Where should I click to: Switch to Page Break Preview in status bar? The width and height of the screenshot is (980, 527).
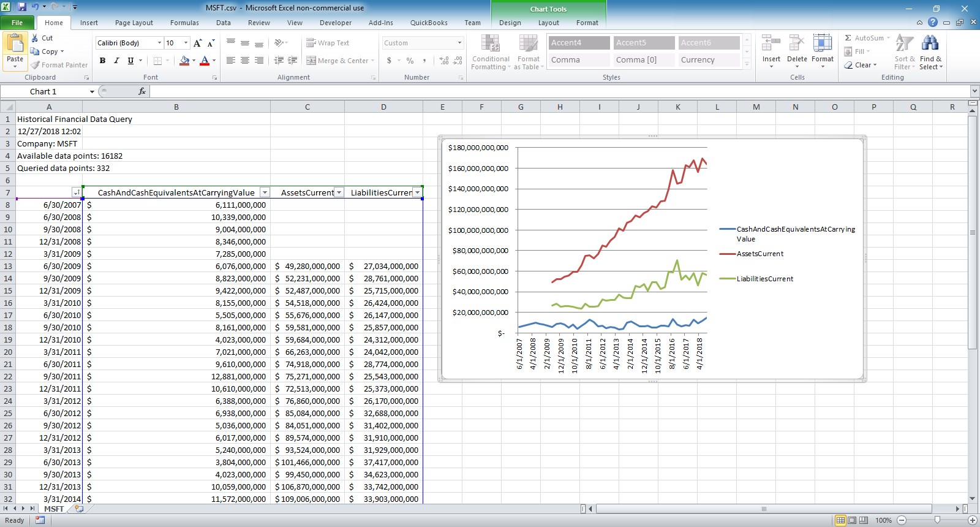pyautogui.click(x=864, y=520)
